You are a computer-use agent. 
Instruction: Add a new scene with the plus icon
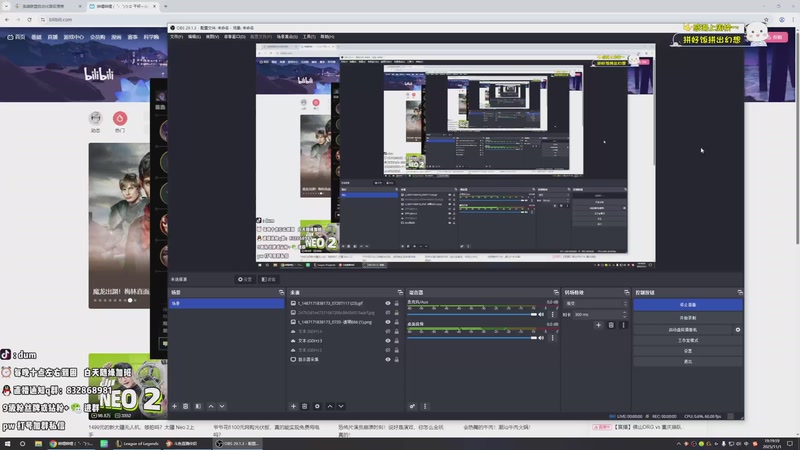tap(174, 406)
